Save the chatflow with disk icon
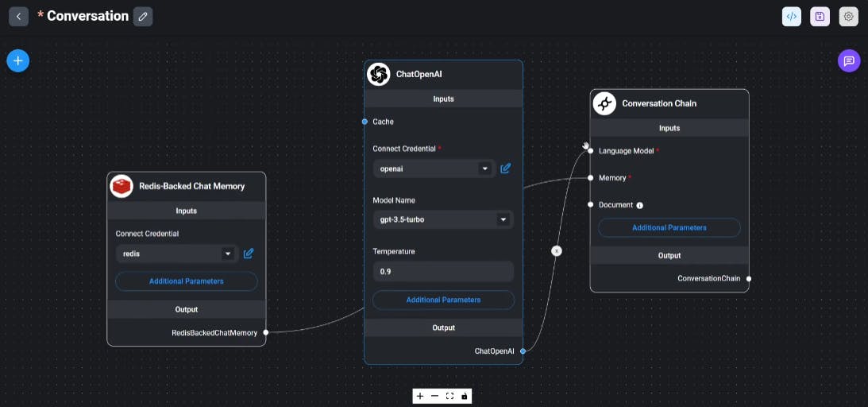868x407 pixels. click(x=820, y=17)
